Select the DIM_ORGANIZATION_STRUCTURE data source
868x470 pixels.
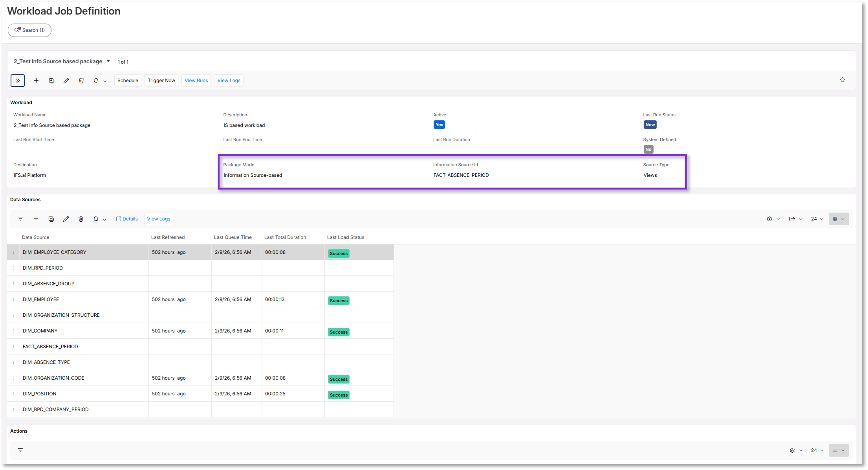pos(61,315)
